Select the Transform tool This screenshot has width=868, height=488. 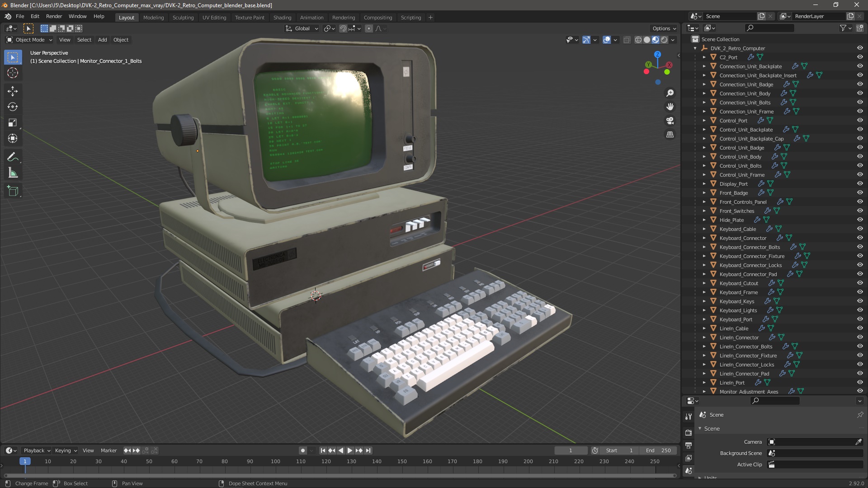[13, 138]
